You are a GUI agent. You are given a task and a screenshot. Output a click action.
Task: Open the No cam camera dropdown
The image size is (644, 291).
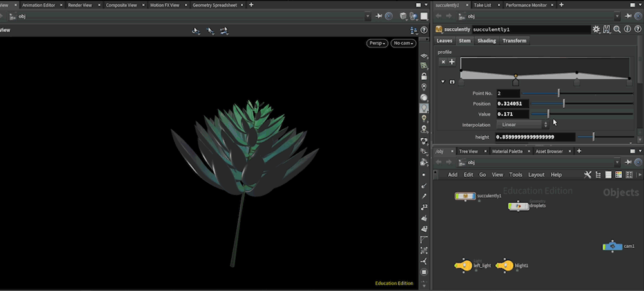click(403, 43)
